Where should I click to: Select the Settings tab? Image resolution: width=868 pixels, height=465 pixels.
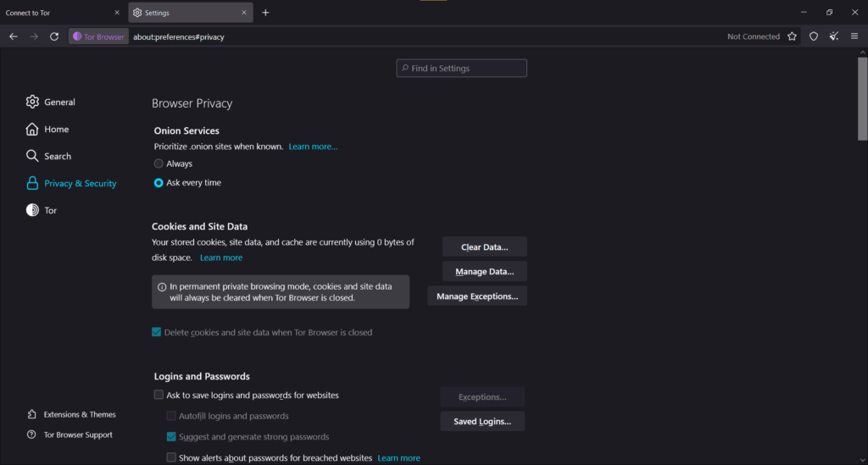pos(191,13)
